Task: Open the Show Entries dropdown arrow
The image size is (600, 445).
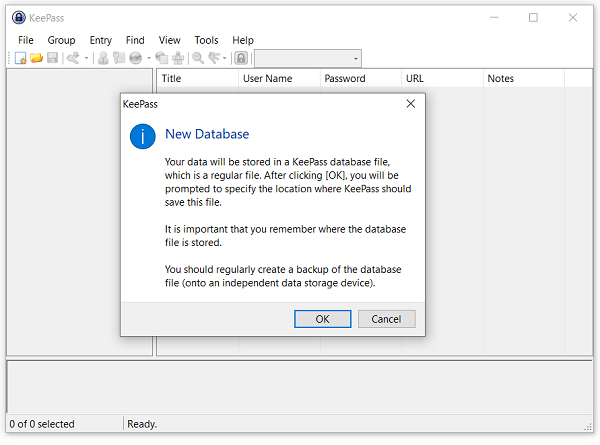Action: pos(225,58)
